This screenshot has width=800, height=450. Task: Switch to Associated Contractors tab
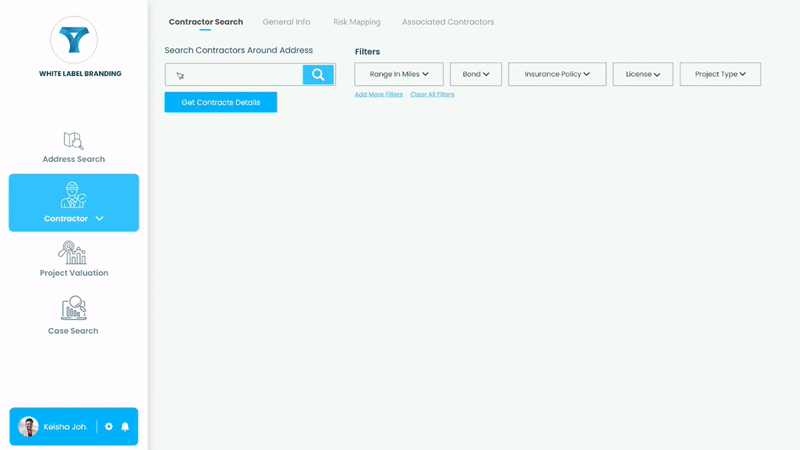[448, 22]
